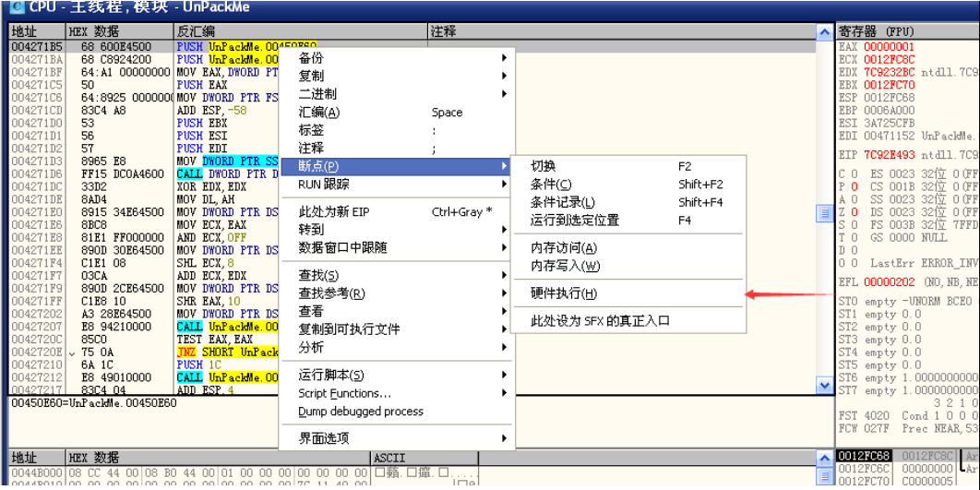Toggle the Z flag value
Screen dimensions: 980x490
click(x=854, y=212)
